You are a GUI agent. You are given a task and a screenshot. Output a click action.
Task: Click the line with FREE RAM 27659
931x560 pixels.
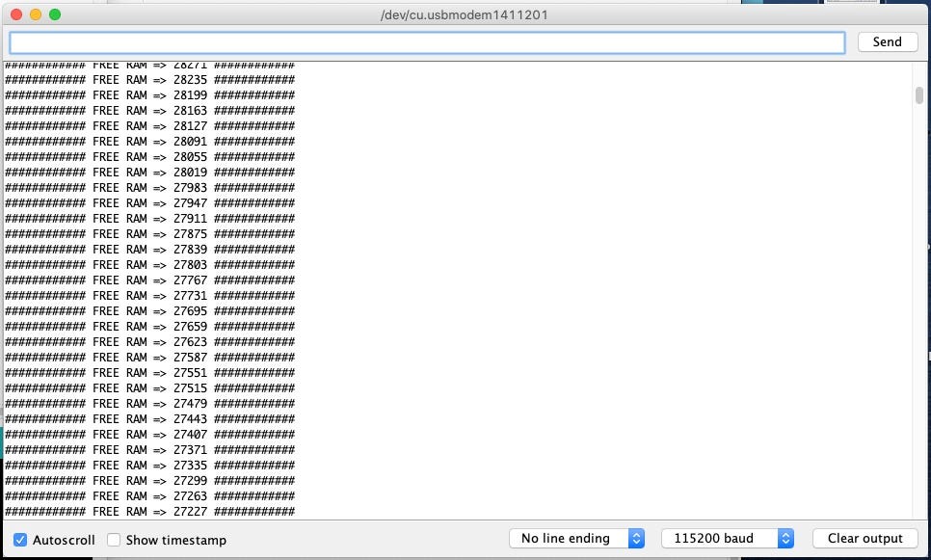pos(149,327)
